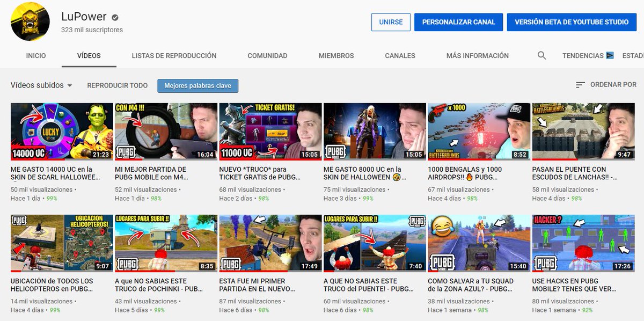Click title TRUCO DE POCHINKI video
Viewport: 644px width, 321px height.
click(x=158, y=284)
